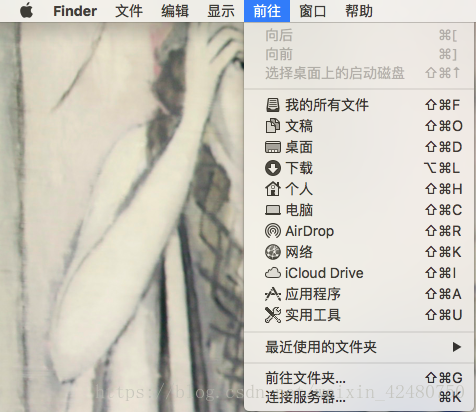This screenshot has width=476, height=412.
Task: Click the iCloud Drive cloud icon
Action: [x=273, y=273]
